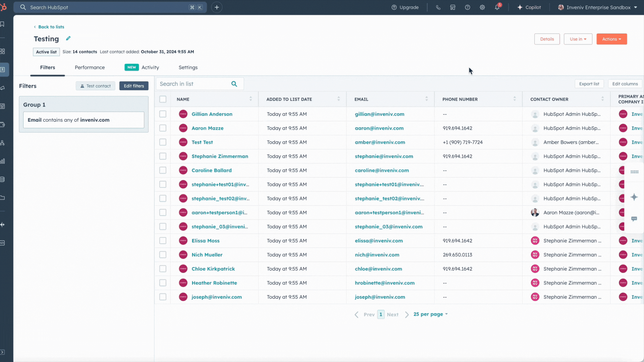Open the Use in dropdown
This screenshot has height=362, width=644.
point(578,39)
